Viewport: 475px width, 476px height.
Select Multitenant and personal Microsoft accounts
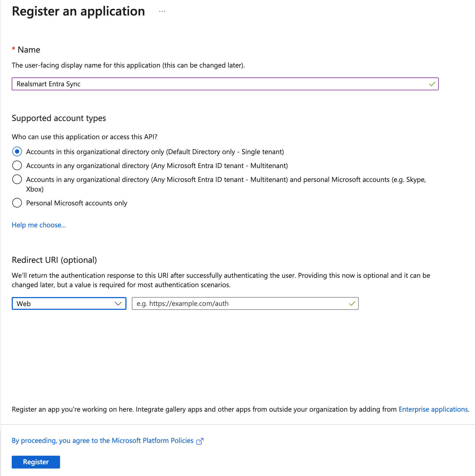(17, 180)
